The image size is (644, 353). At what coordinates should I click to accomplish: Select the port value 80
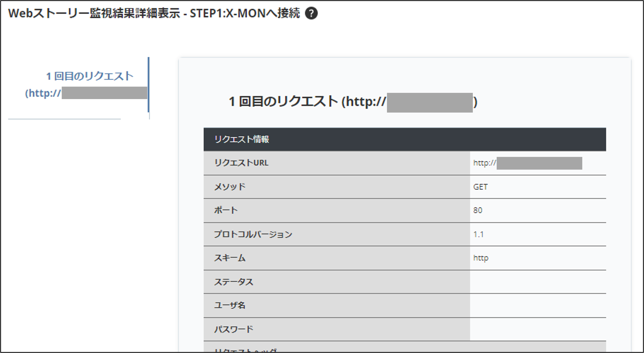point(478,210)
